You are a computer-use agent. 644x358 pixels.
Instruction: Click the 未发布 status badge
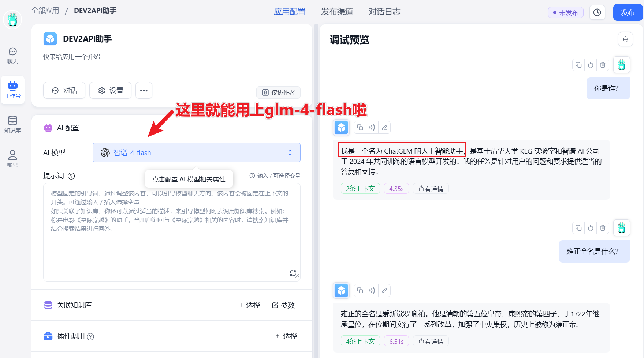[566, 12]
